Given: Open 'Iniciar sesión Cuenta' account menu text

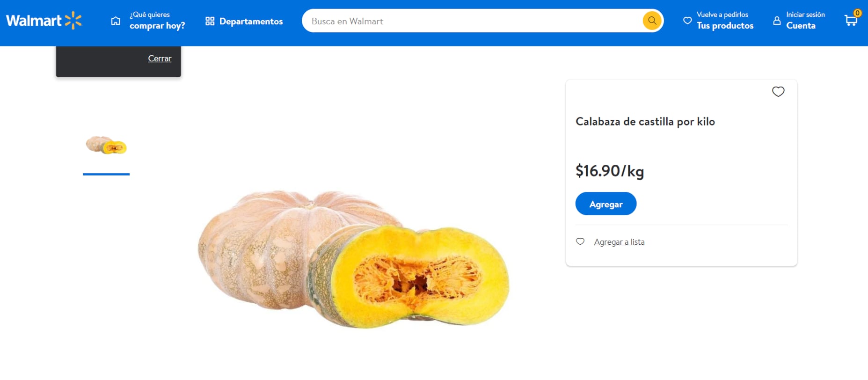Looking at the screenshot, I should tap(805, 21).
